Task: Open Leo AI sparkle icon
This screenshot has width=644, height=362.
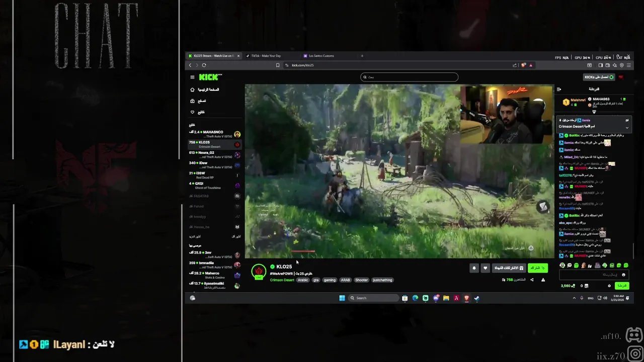Action: click(x=615, y=65)
